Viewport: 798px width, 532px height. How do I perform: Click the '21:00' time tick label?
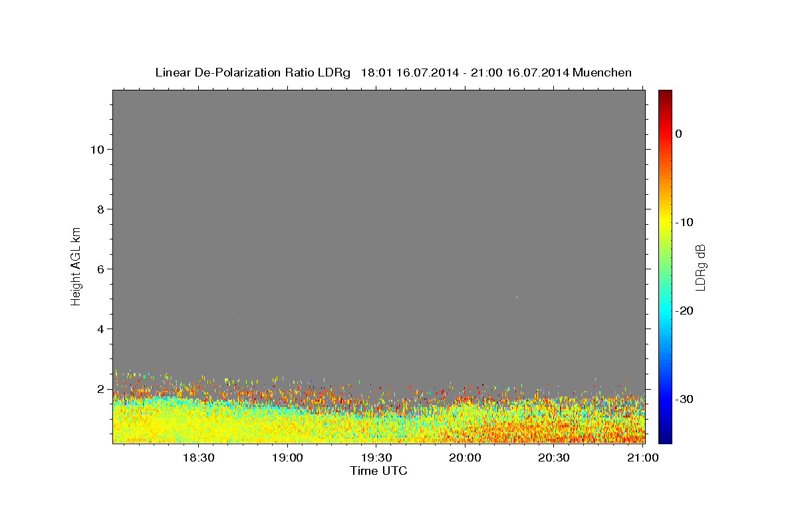pos(642,458)
